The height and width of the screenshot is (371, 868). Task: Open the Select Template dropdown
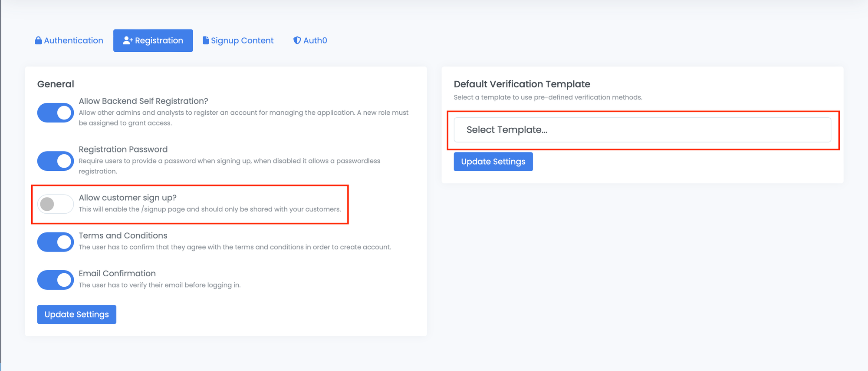click(x=642, y=130)
